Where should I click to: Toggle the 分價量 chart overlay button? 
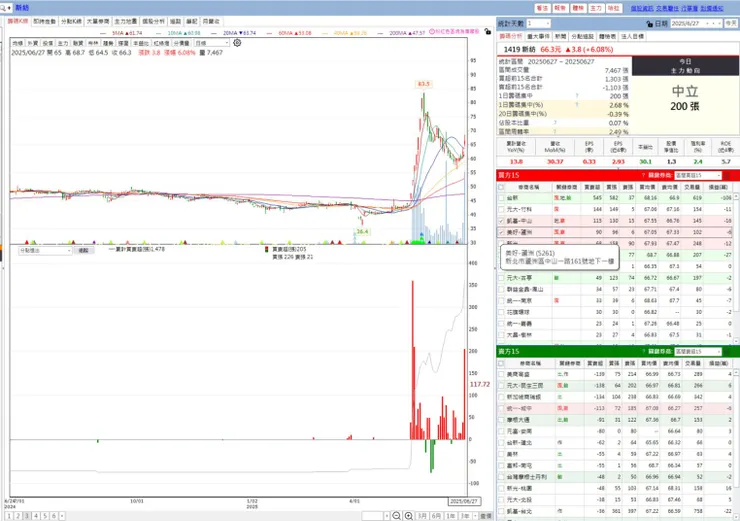point(181,43)
